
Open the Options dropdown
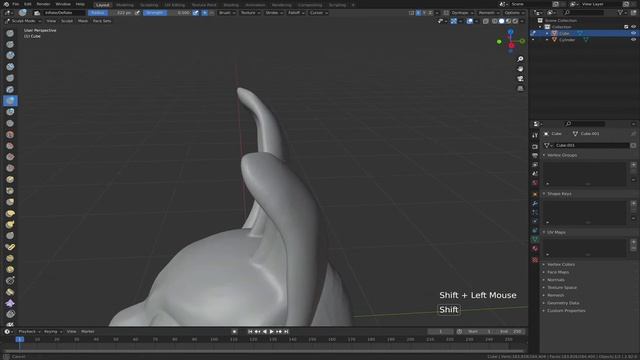click(x=514, y=13)
